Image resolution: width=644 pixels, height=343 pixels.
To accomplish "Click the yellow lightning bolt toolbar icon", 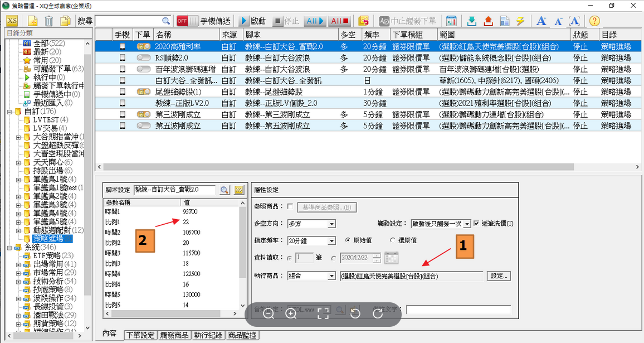I will (520, 21).
